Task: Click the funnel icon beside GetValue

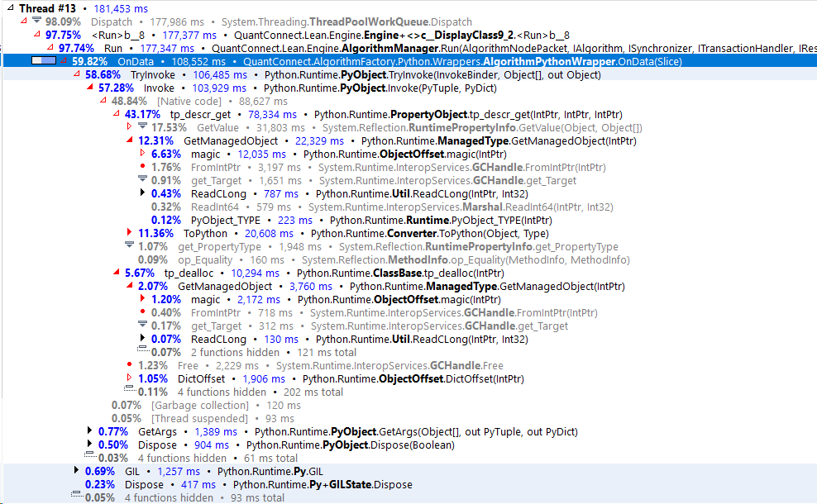Action: [x=143, y=126]
